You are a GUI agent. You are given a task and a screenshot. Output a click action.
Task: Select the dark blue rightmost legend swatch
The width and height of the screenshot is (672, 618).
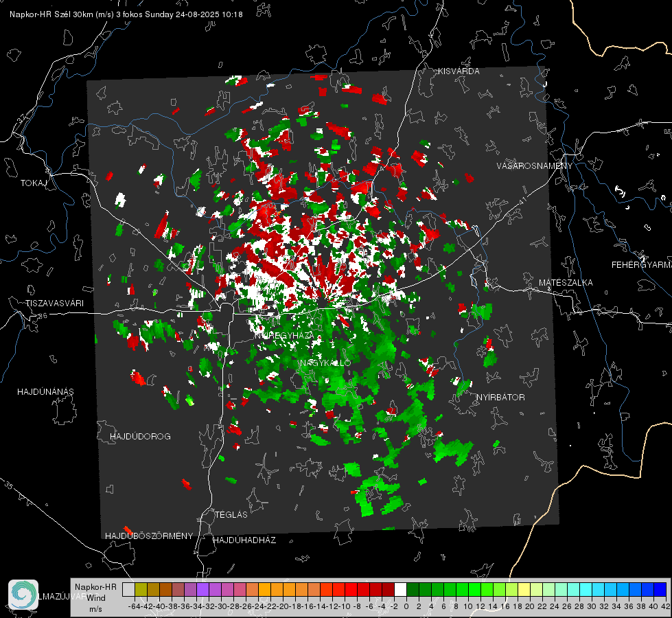pos(660,590)
